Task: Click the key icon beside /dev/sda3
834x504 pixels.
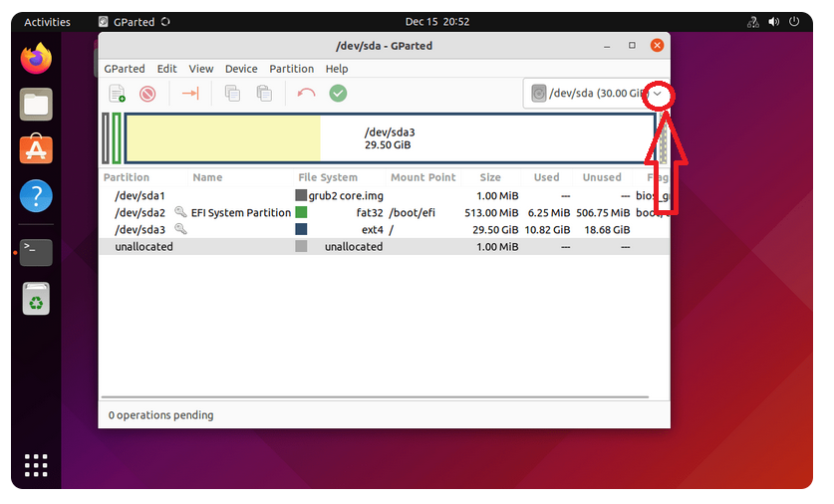Action: 180,229
